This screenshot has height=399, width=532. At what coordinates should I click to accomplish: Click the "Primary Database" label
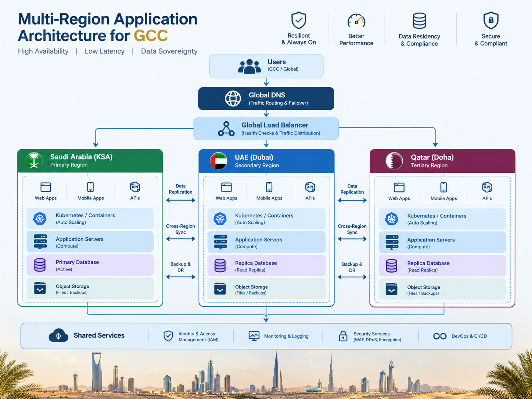coord(77,262)
